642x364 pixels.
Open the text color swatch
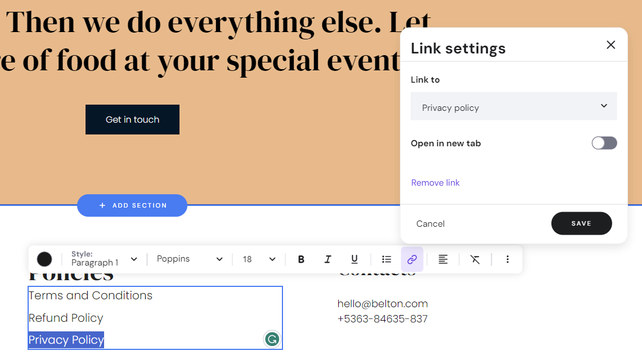pos(44,259)
